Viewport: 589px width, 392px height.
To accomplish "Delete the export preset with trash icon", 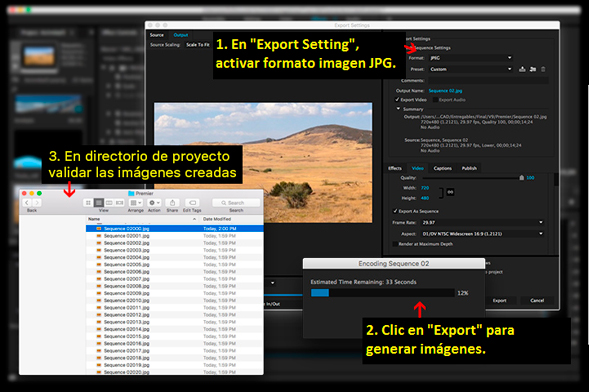I will (543, 69).
